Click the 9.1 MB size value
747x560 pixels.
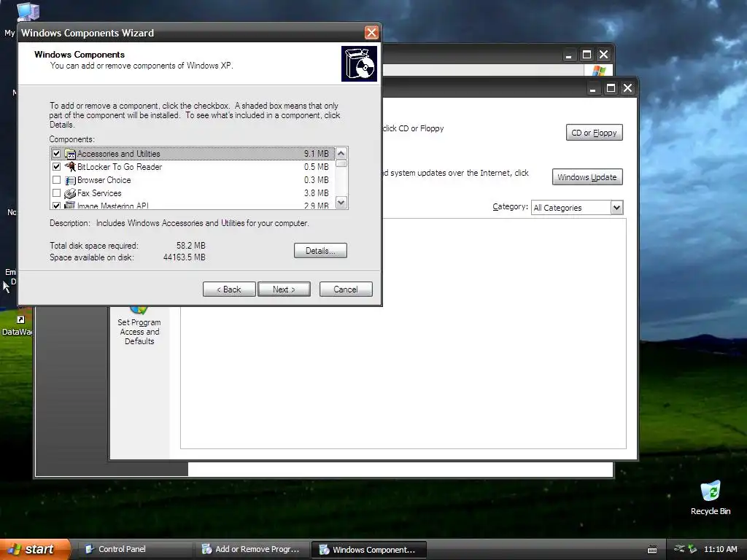tap(317, 154)
